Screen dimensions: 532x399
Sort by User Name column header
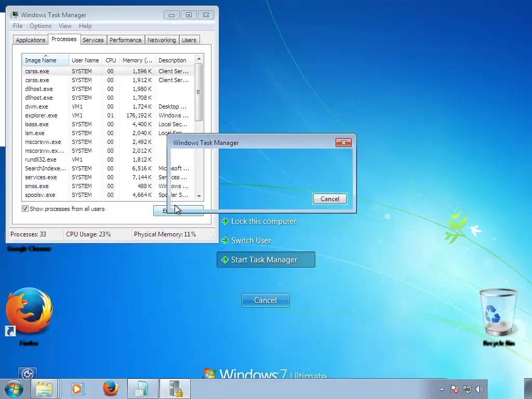pyautogui.click(x=85, y=60)
